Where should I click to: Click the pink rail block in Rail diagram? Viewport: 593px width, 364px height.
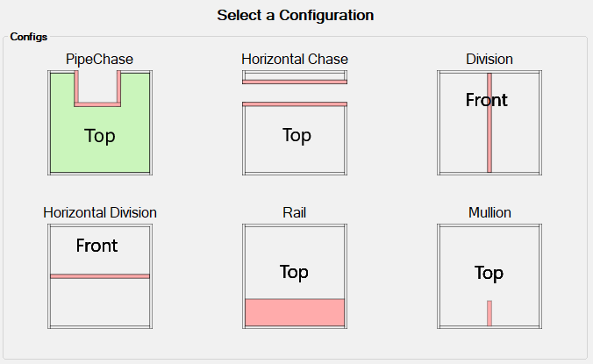(295, 312)
